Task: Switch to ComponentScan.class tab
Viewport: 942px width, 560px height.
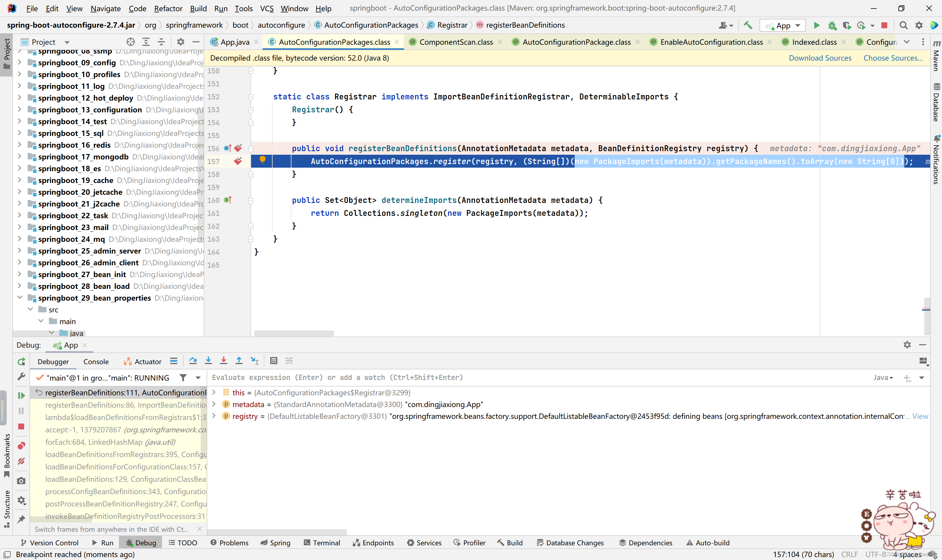Action: [456, 42]
